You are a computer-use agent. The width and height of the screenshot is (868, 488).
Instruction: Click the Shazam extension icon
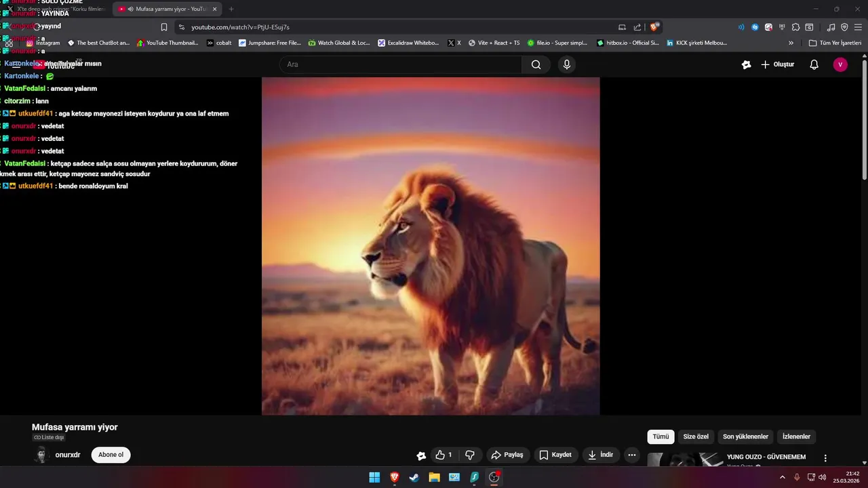pyautogui.click(x=755, y=27)
